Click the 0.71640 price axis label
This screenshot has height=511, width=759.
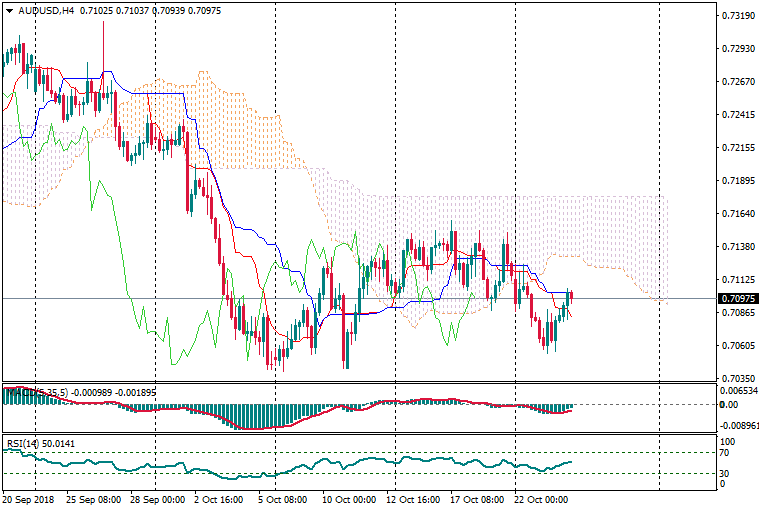[x=736, y=214]
